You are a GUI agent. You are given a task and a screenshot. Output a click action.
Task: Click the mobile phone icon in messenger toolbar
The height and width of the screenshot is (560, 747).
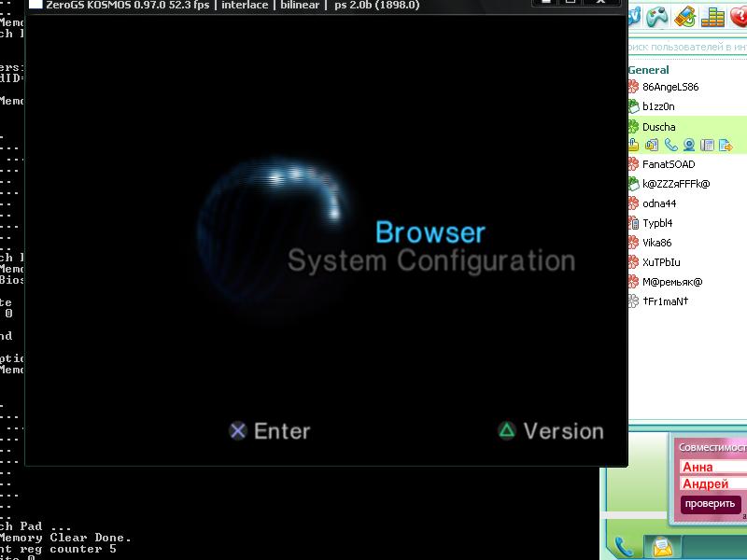(685, 17)
